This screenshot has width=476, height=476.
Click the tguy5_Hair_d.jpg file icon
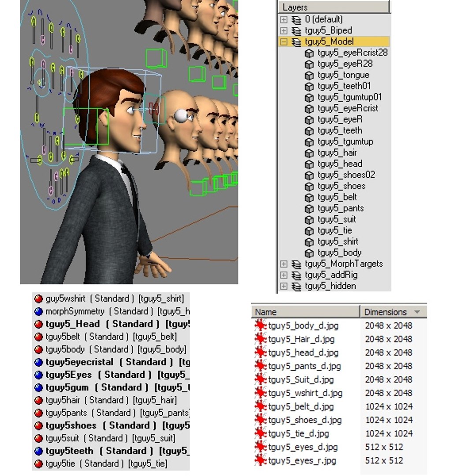pyautogui.click(x=260, y=339)
